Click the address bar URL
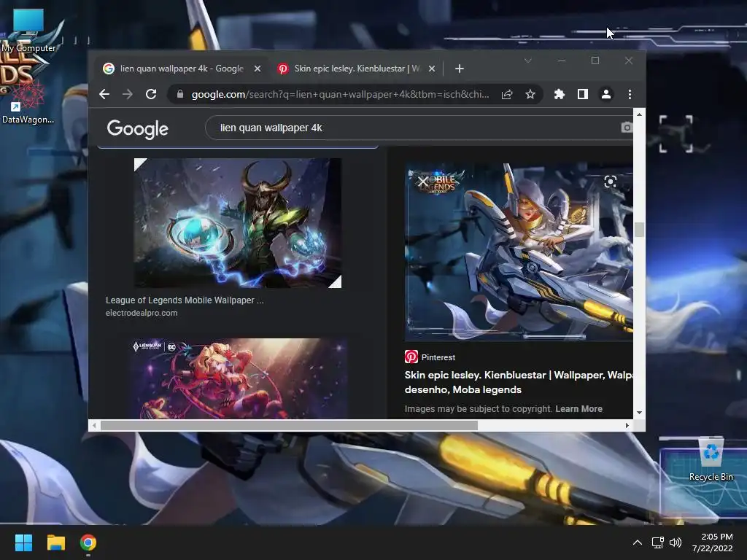The width and height of the screenshot is (747, 560). (340, 94)
